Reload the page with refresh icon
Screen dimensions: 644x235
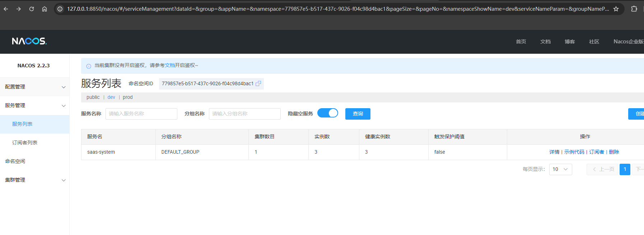click(x=32, y=9)
